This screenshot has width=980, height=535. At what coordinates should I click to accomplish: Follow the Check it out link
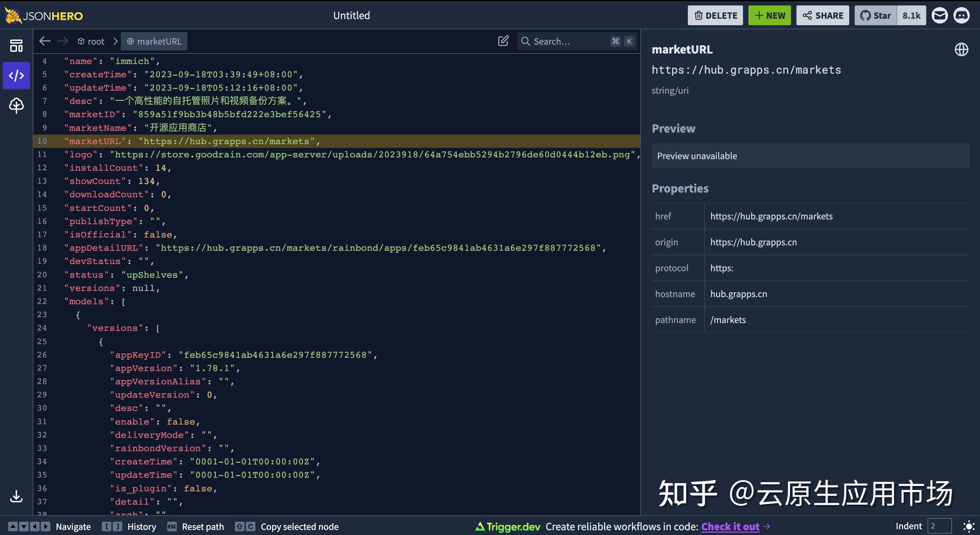[730, 526]
